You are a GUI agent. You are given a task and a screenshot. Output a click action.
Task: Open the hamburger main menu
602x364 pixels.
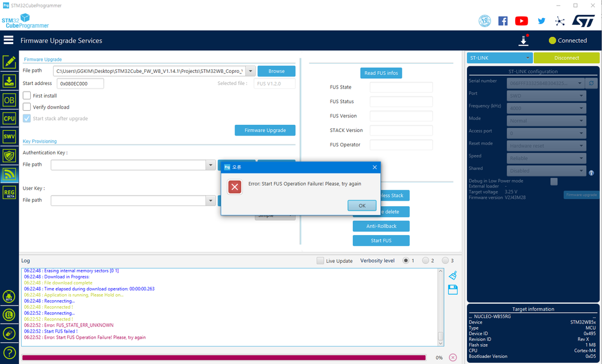click(8, 40)
